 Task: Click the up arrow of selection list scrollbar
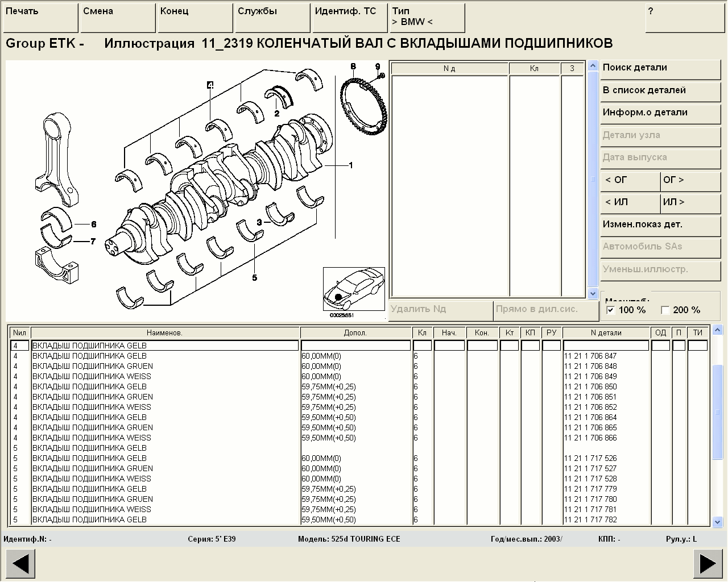click(x=593, y=66)
